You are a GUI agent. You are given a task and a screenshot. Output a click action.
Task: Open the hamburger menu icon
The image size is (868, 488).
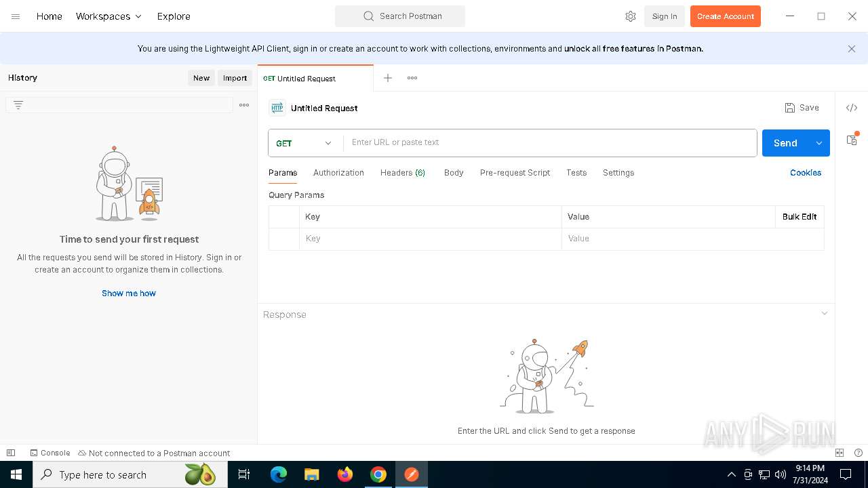point(16,16)
